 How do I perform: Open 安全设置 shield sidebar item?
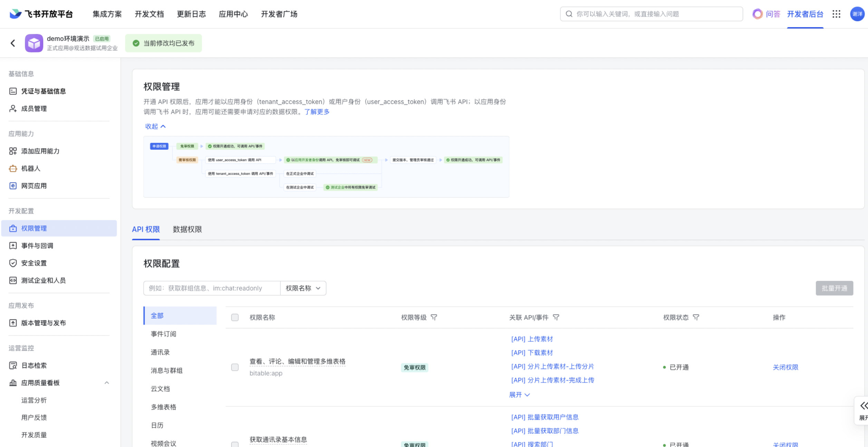point(34,263)
